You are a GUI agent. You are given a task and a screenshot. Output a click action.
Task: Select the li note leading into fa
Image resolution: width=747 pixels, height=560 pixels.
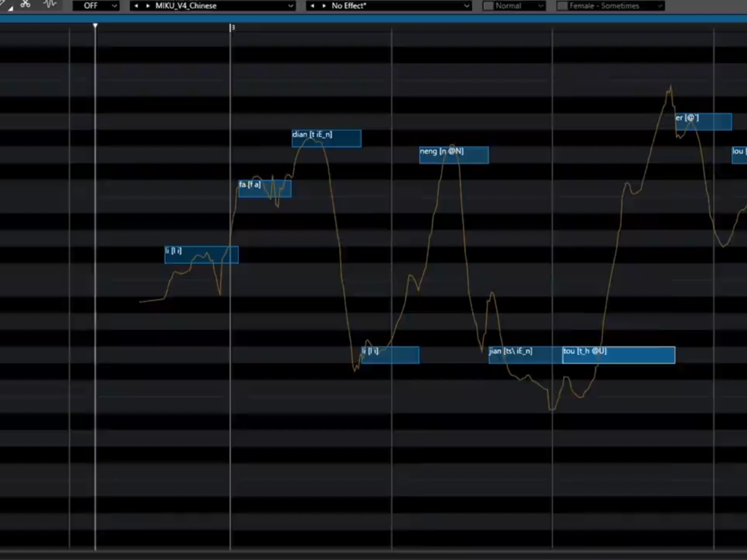point(202,255)
